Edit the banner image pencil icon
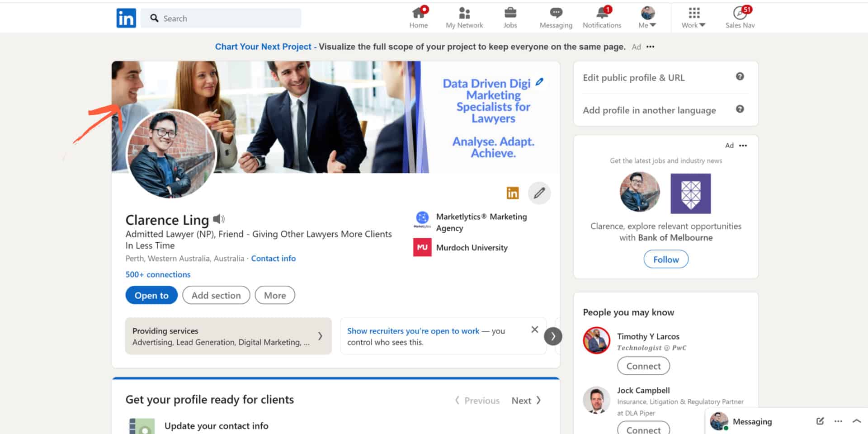This screenshot has height=434, width=868. pos(539,82)
